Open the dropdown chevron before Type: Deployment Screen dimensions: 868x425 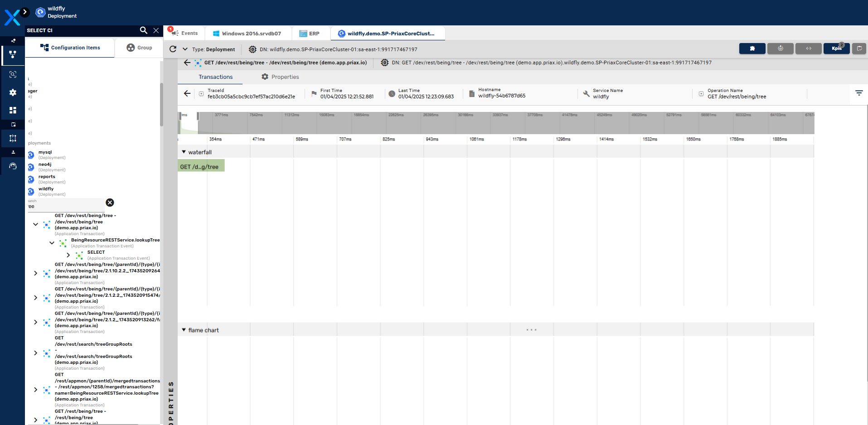[185, 49]
